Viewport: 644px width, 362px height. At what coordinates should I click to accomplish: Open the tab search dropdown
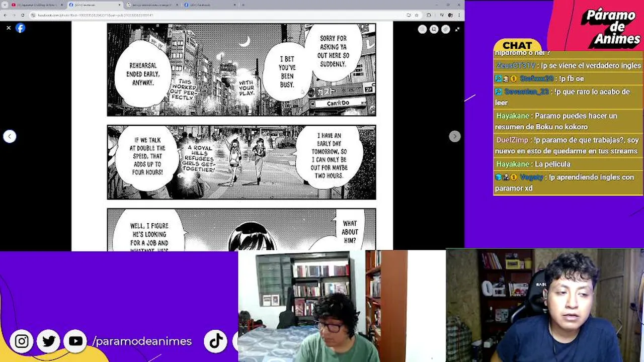click(5, 6)
